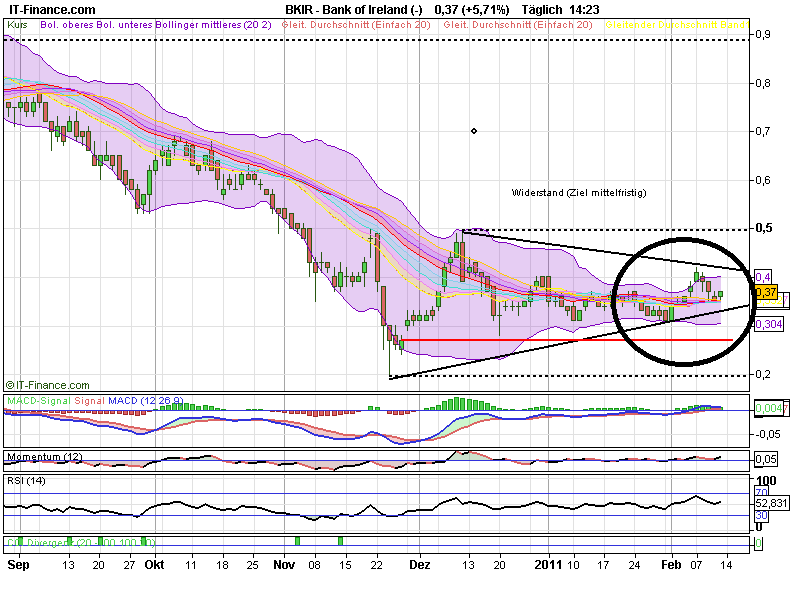
Task: Select the Bol. oberes legend entry
Action: pyautogui.click(x=67, y=23)
